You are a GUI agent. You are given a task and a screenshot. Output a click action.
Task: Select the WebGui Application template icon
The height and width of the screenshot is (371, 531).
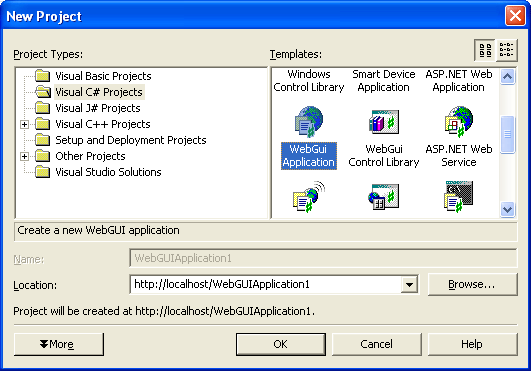tap(309, 122)
